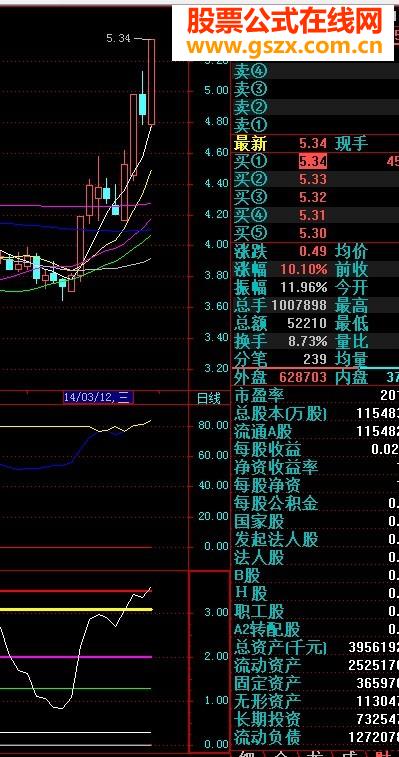
Task: Click the 流通A股 row
Action: pos(316,431)
